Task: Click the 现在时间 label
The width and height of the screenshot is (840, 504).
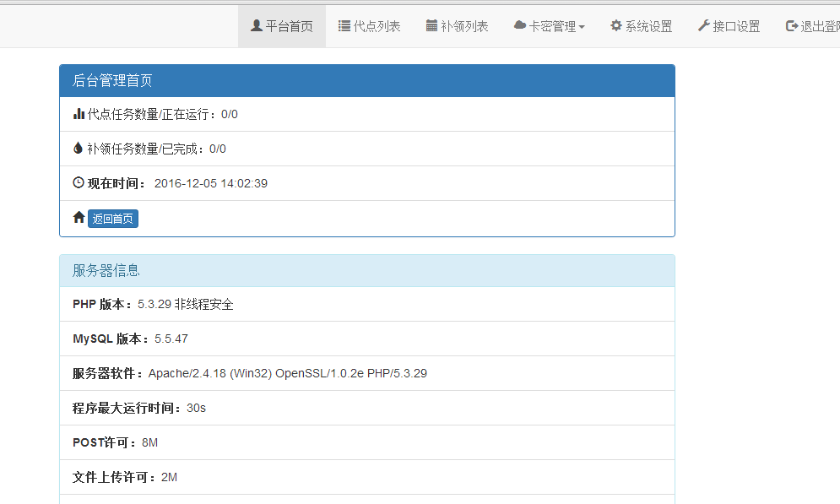Action: (x=117, y=183)
